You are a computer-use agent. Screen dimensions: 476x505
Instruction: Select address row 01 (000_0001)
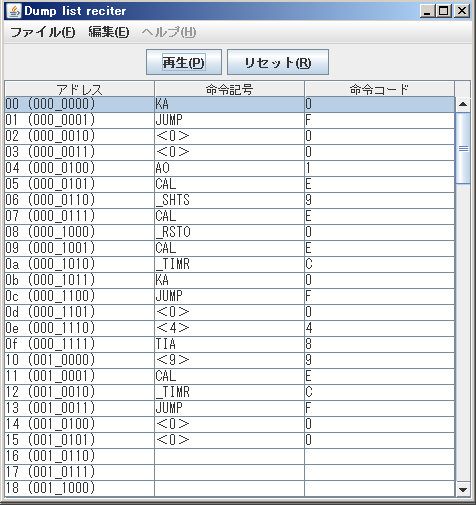coord(230,120)
